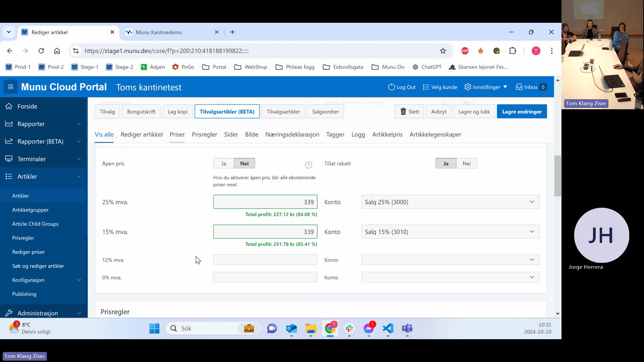Open Microsoft Teams taskbar icon
Viewport: 644px width, 362px height.
coord(407,328)
